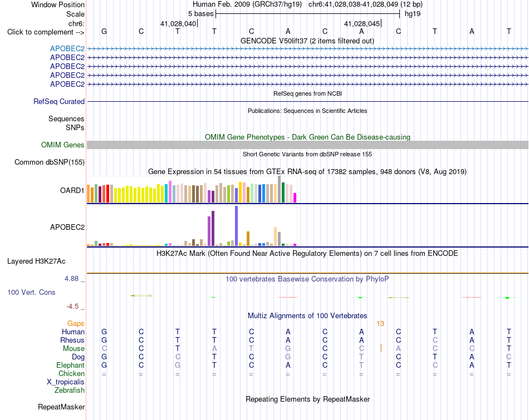Click the OMIM Genes track label
Screen dimensions: 529x420
click(62, 145)
